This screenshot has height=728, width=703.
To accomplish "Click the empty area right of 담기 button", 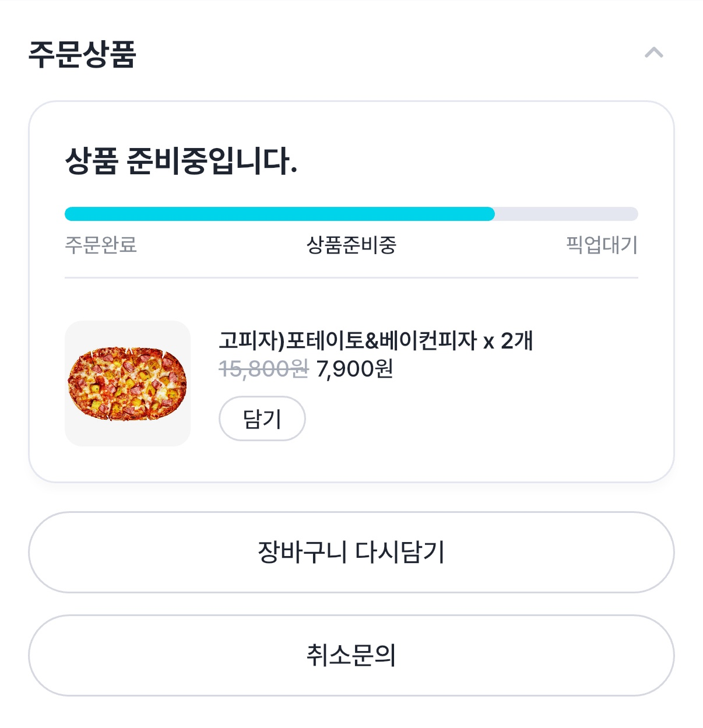I will point(466,418).
